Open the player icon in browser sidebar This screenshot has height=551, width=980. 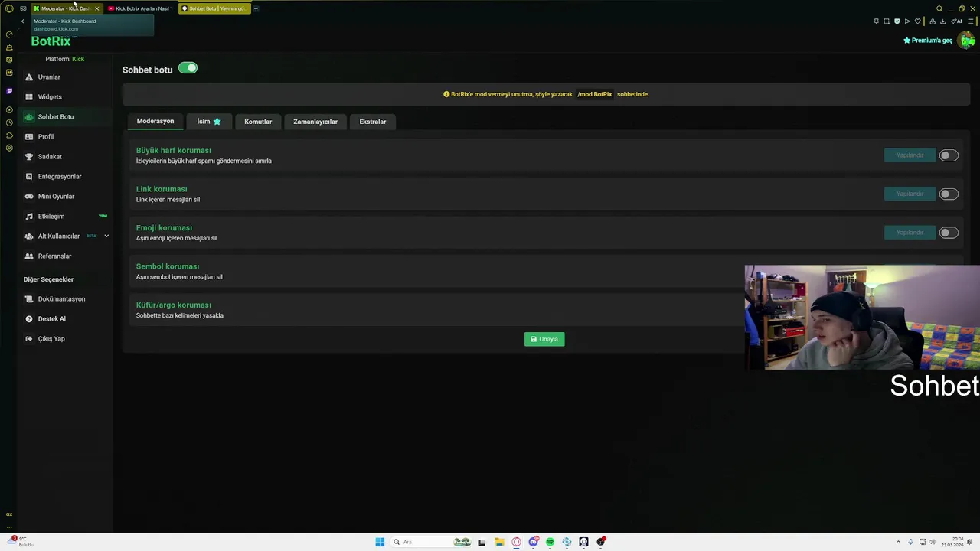[x=9, y=110]
